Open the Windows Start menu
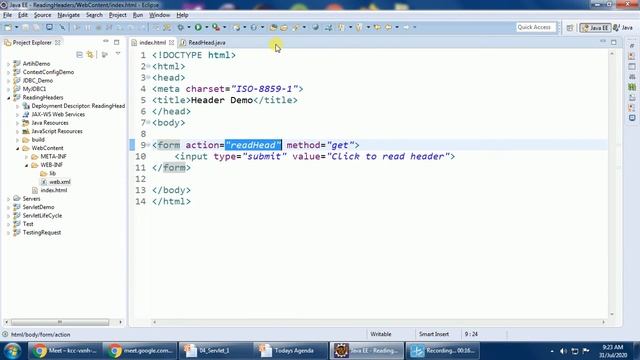The height and width of the screenshot is (360, 640). [12, 351]
